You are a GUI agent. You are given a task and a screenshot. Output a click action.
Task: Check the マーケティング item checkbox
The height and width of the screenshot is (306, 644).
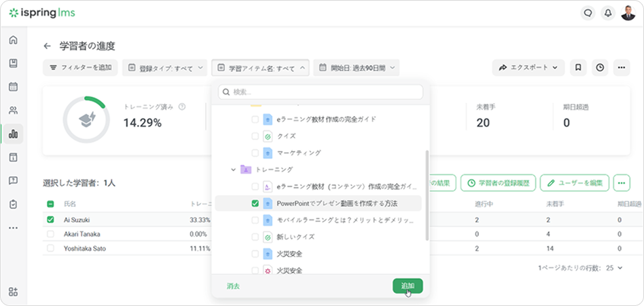pyautogui.click(x=255, y=153)
